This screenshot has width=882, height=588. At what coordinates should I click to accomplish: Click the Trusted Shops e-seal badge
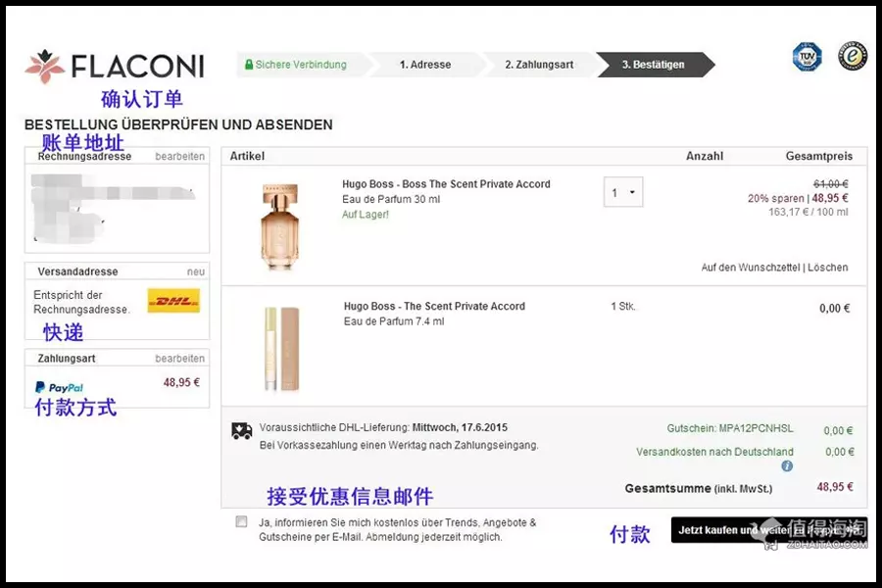point(852,57)
